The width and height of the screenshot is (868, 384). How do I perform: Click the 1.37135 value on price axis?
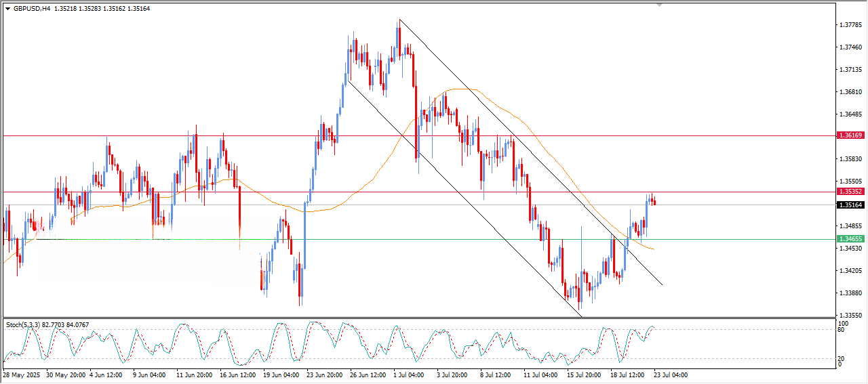850,70
